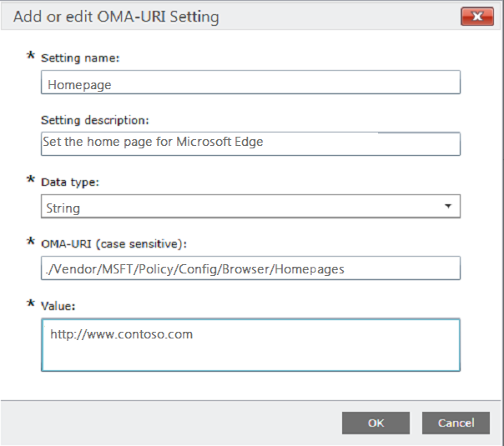504x446 pixels.
Task: Click the 'Value:' label
Action: click(58, 306)
